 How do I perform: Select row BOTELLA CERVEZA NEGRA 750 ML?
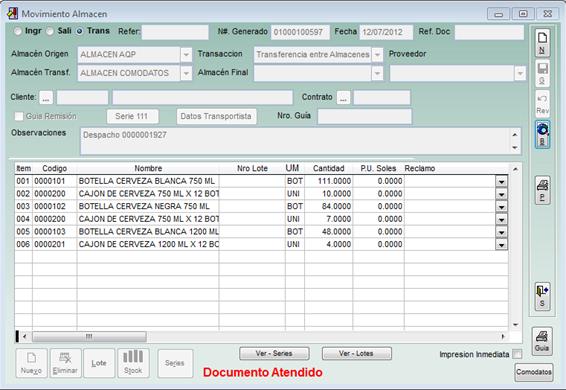tap(261, 207)
